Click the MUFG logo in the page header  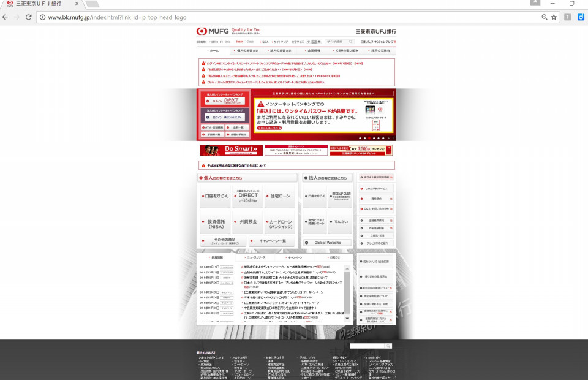213,31
